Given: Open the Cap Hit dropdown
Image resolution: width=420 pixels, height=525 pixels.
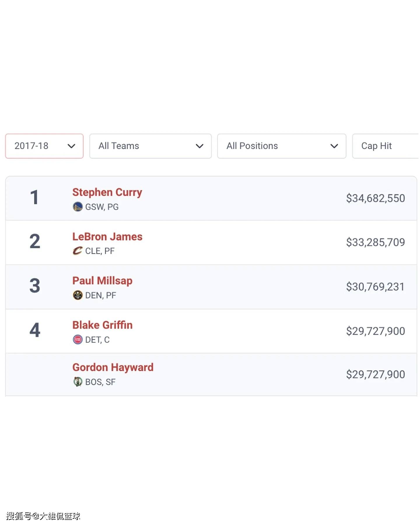Looking at the screenshot, I should [386, 146].
